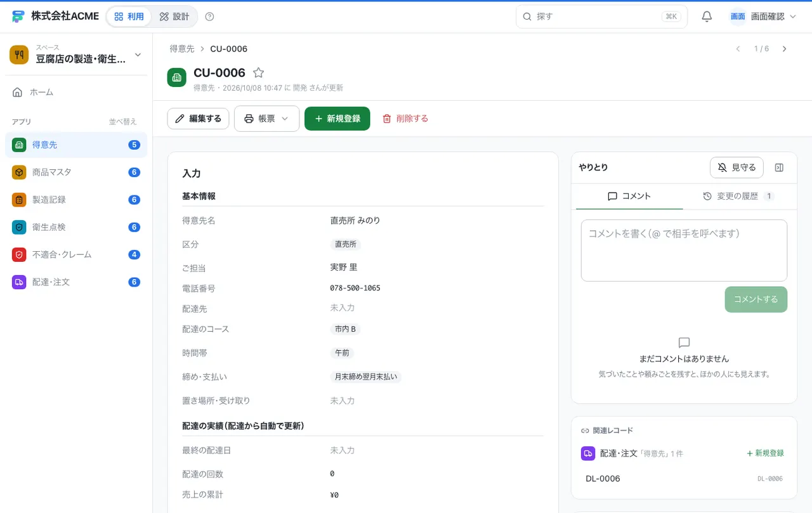Screen dimensions: 812x513
Task: Click the green 新規登録 button
Action: 337,119
